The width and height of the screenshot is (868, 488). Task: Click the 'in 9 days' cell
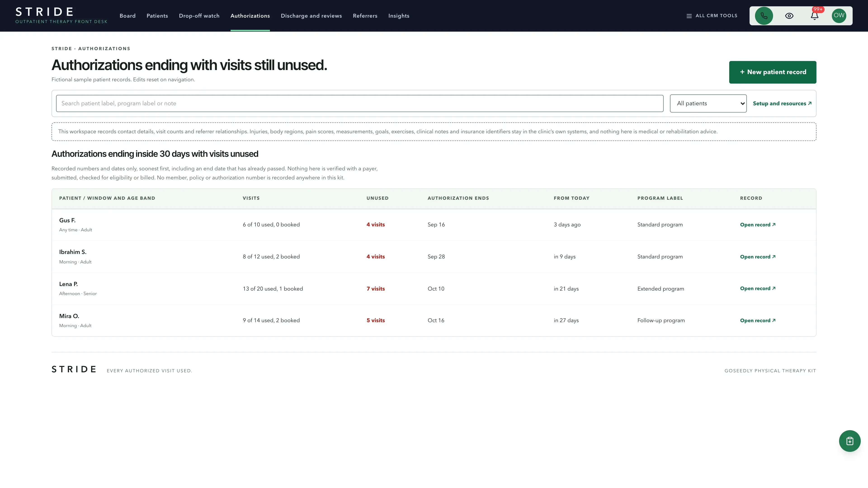(564, 257)
